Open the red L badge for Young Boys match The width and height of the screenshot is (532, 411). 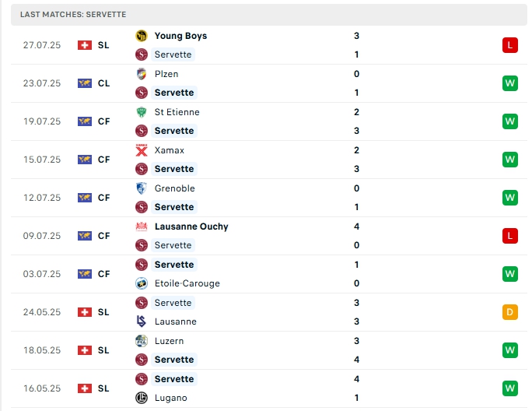pyautogui.click(x=510, y=45)
